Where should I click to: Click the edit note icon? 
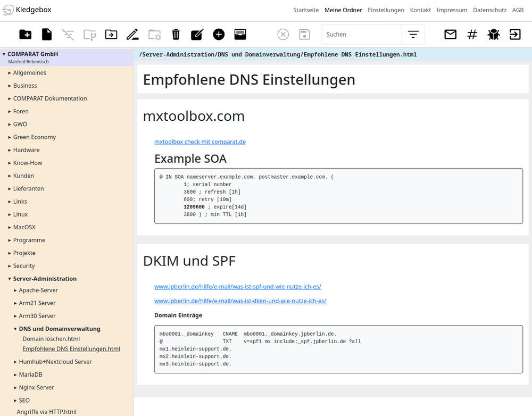click(197, 34)
